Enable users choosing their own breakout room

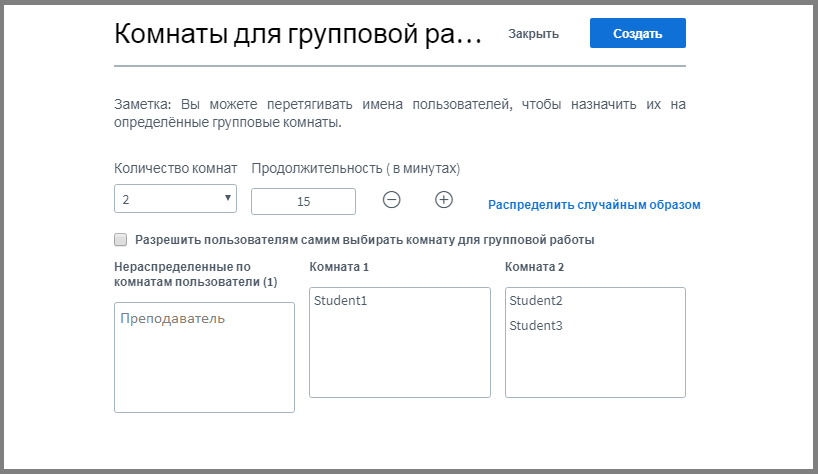coord(121,240)
